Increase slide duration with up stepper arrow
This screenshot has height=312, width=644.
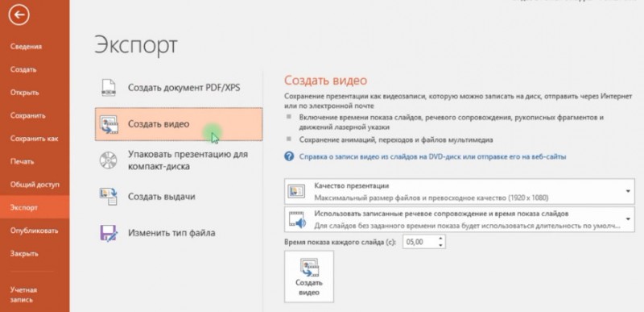coord(440,239)
